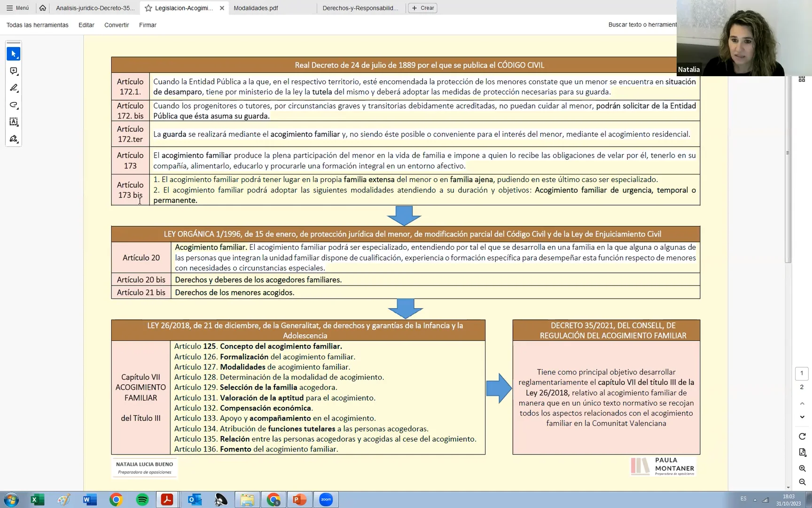Open Zoom from the taskbar

click(326, 500)
